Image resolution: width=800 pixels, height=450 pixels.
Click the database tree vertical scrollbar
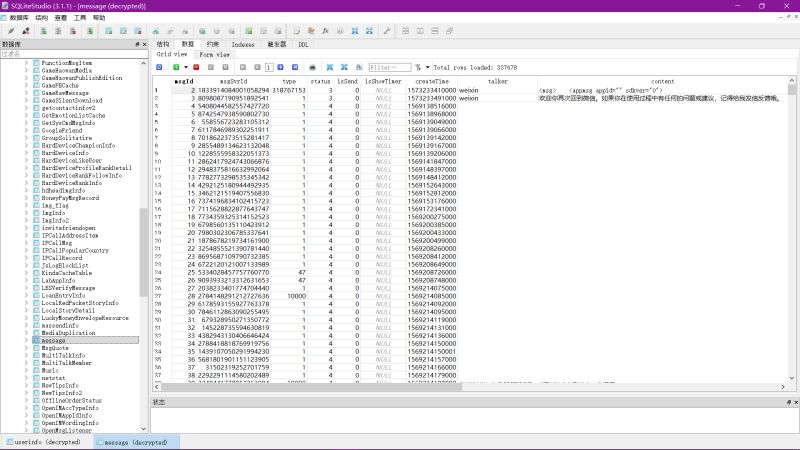(x=143, y=253)
